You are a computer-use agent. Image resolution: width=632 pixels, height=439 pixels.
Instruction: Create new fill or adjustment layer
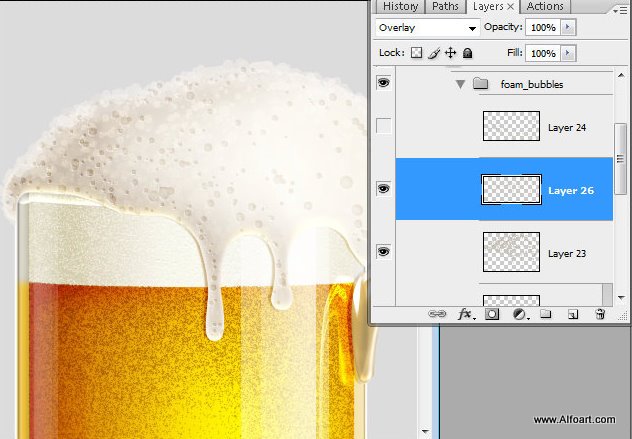pyautogui.click(x=519, y=314)
